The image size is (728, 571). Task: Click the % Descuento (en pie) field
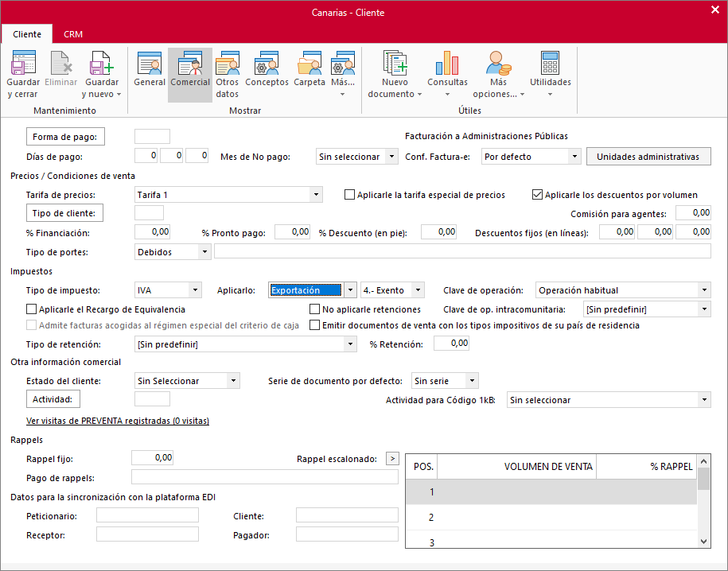pos(438,231)
